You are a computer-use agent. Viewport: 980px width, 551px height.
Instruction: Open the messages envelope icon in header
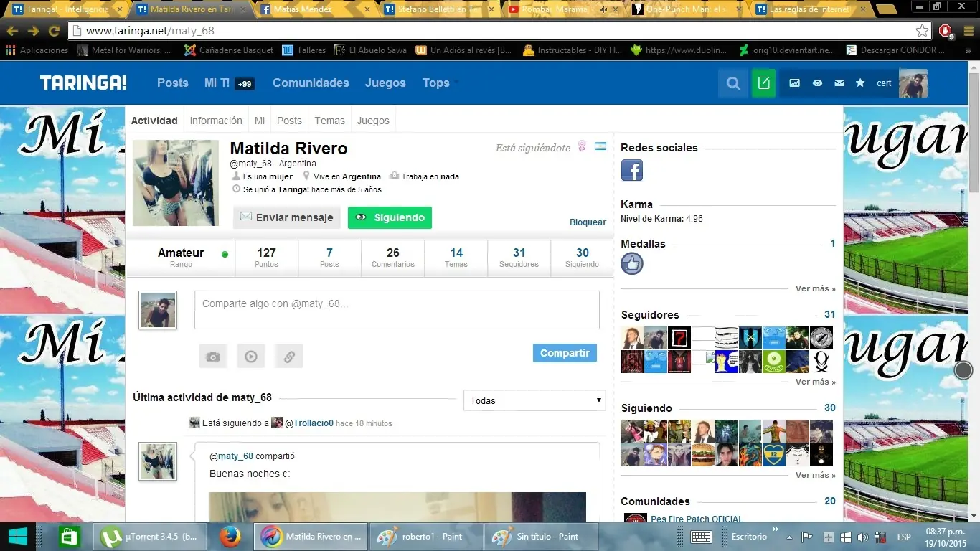click(x=839, y=83)
